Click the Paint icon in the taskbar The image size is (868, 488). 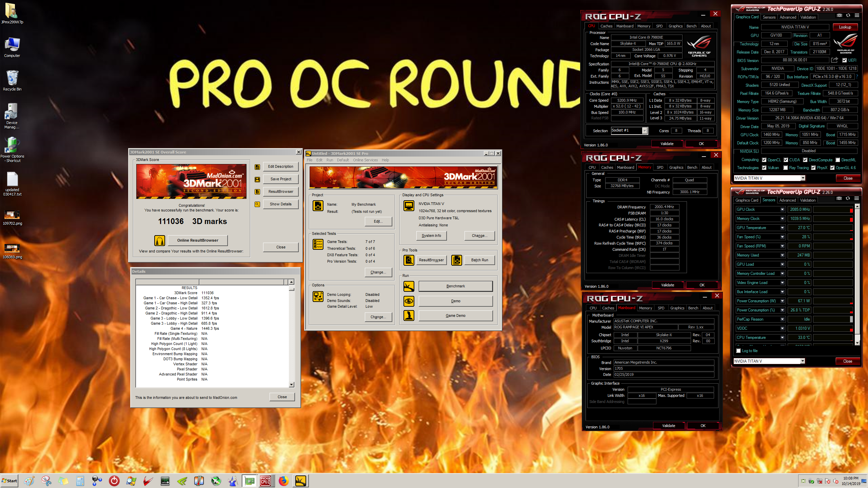pos(29,481)
